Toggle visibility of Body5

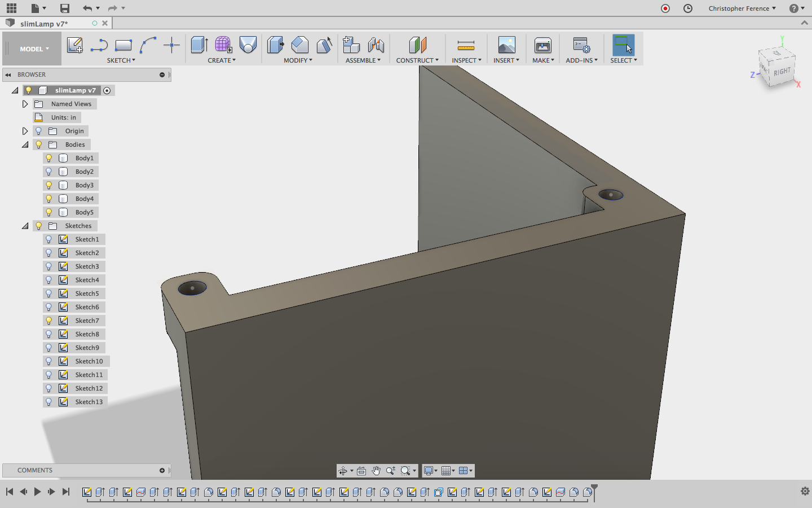[49, 212]
